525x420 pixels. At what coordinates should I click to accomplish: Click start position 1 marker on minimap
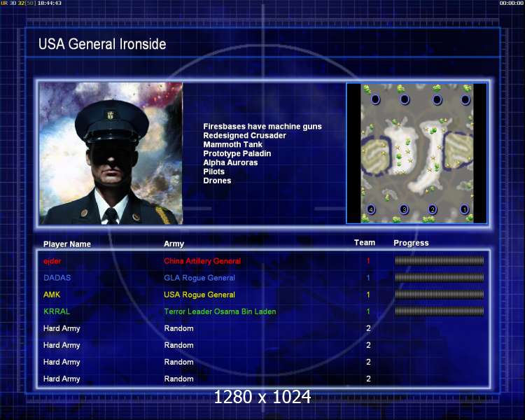(463, 209)
